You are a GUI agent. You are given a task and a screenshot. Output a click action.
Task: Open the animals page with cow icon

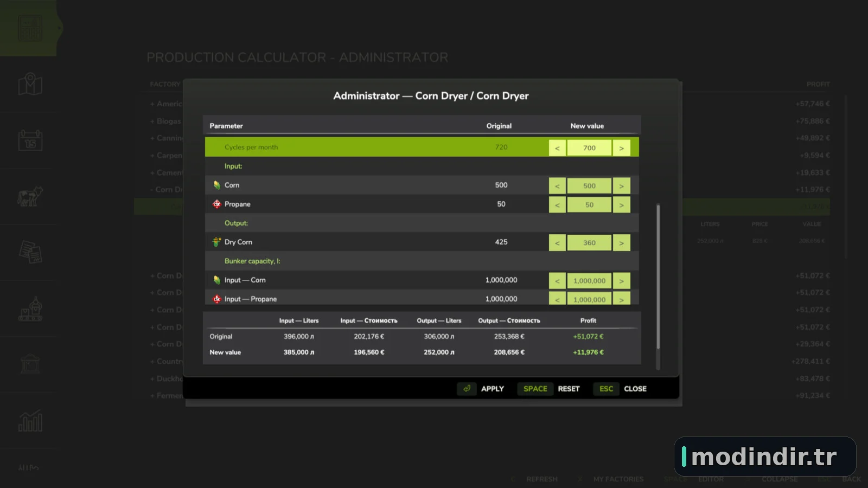(x=30, y=196)
